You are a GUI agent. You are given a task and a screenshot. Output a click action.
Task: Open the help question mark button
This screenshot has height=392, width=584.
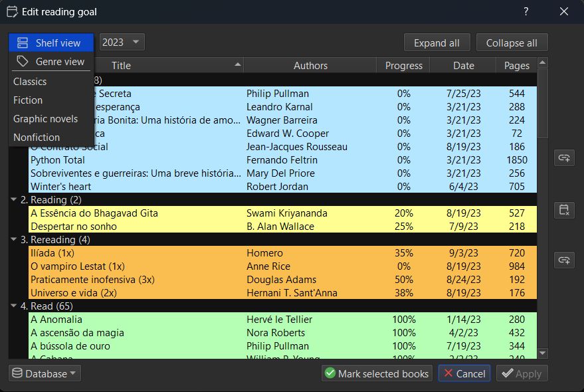[526, 11]
